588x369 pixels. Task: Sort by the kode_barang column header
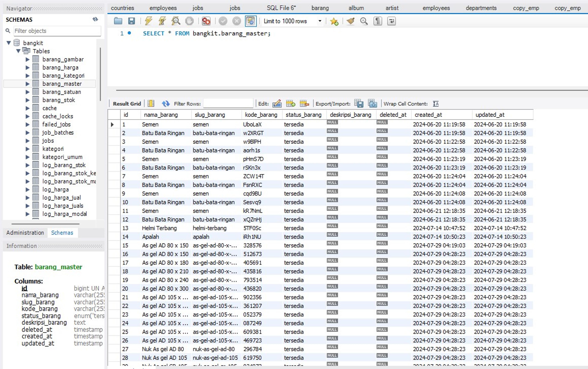point(262,115)
